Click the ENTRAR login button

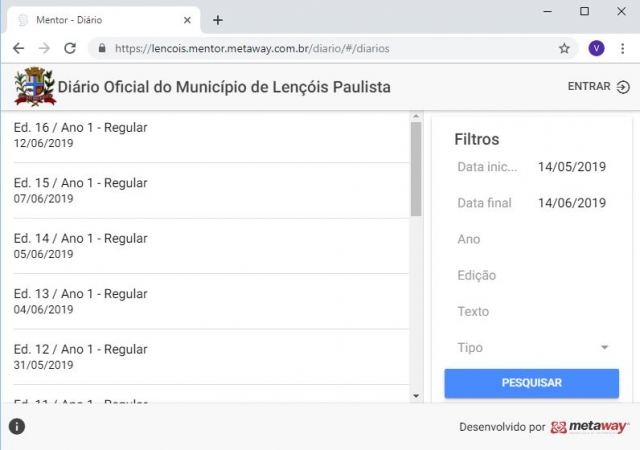[x=599, y=87]
